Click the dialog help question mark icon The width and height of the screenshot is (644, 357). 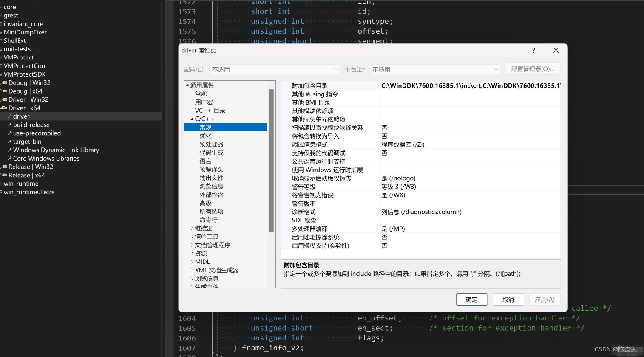[x=533, y=50]
